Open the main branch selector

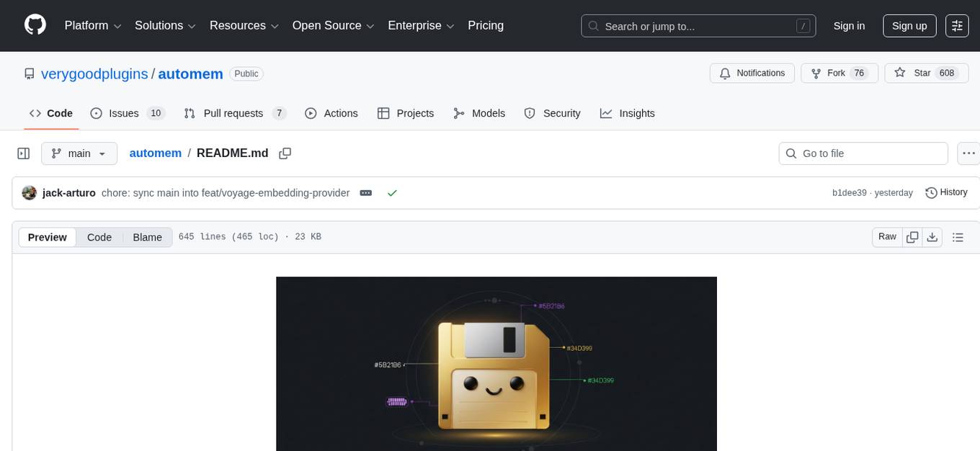pos(79,153)
